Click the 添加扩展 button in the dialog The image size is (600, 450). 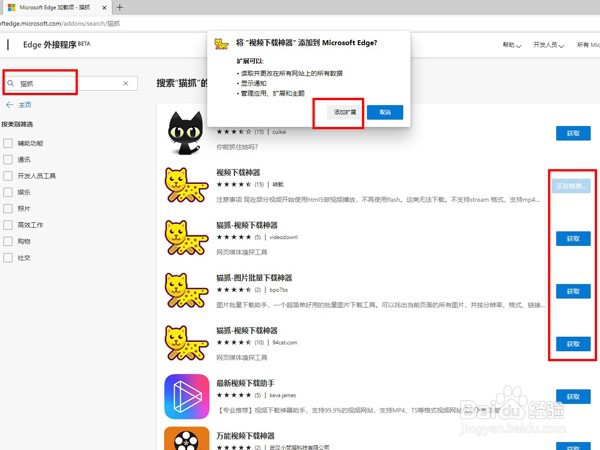pos(345,112)
